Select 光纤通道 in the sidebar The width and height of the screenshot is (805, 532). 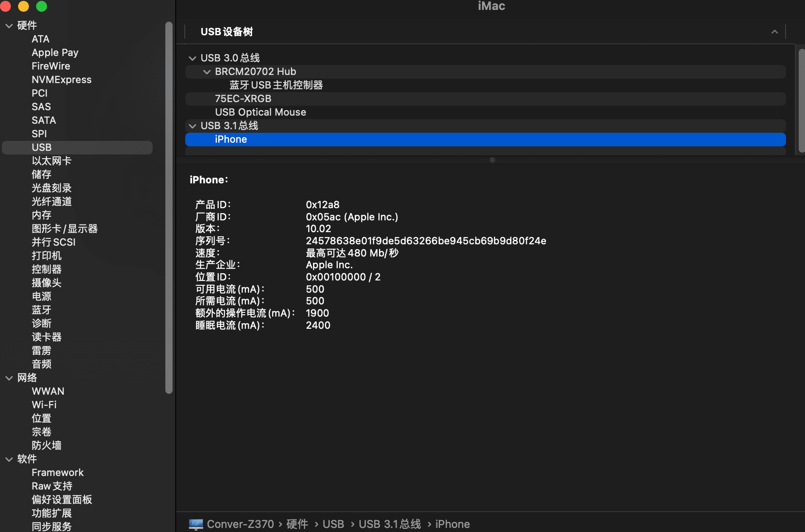click(51, 202)
